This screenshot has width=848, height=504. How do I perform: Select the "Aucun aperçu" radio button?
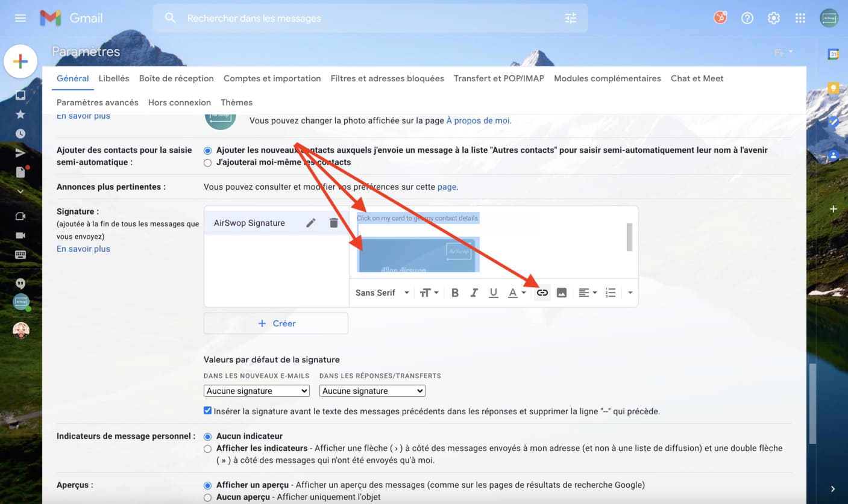pyautogui.click(x=208, y=497)
